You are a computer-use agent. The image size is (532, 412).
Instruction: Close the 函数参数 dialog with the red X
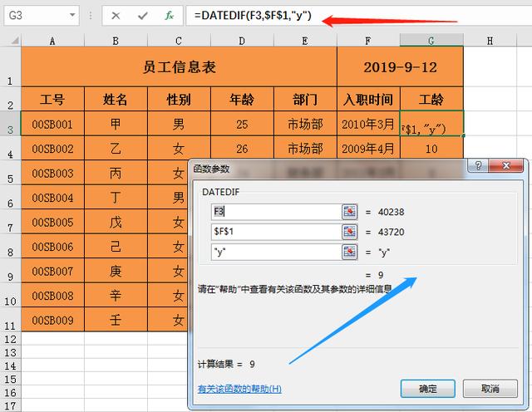506,166
